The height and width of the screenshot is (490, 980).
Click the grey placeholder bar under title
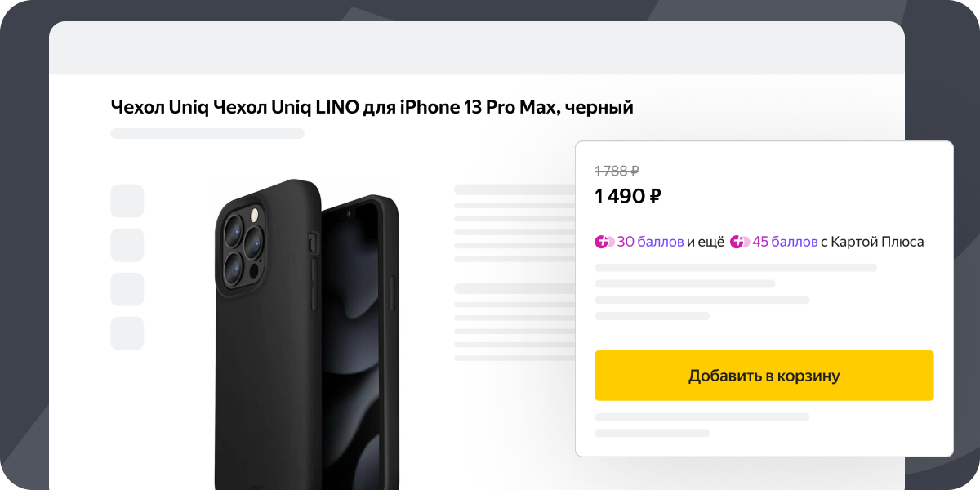(x=207, y=133)
